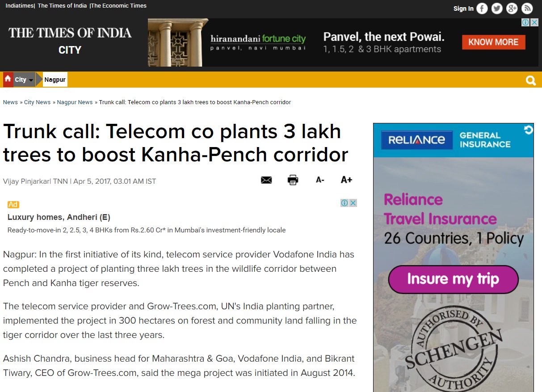This screenshot has width=542, height=392.
Task: Open the RSS feed icon
Action: tap(527, 8)
